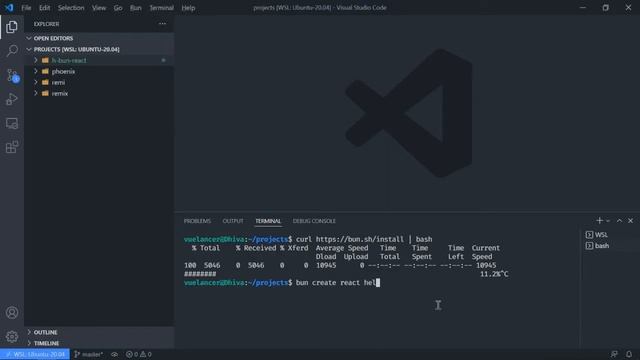Switch to the Problems tab
This screenshot has width=640, height=360.
pyautogui.click(x=197, y=221)
